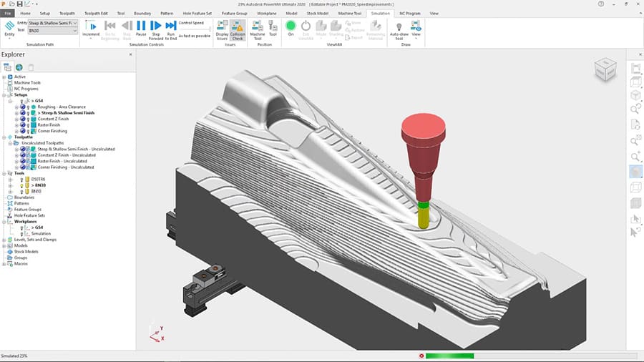Toggle lightbulb for Constant Z Finish setup

pos(29,119)
